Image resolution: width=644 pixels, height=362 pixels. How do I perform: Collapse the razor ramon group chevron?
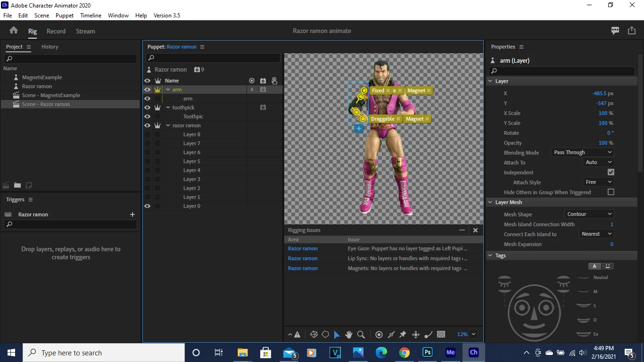(x=168, y=125)
